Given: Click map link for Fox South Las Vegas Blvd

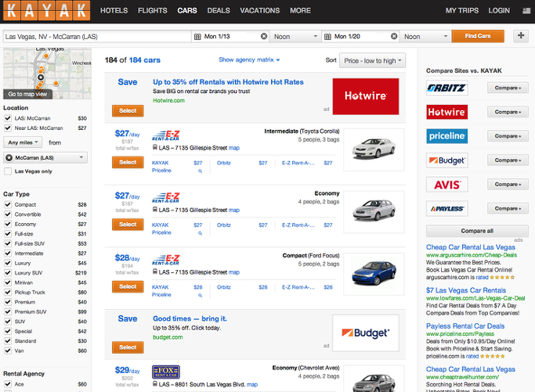Looking at the screenshot, I should pos(252,384).
